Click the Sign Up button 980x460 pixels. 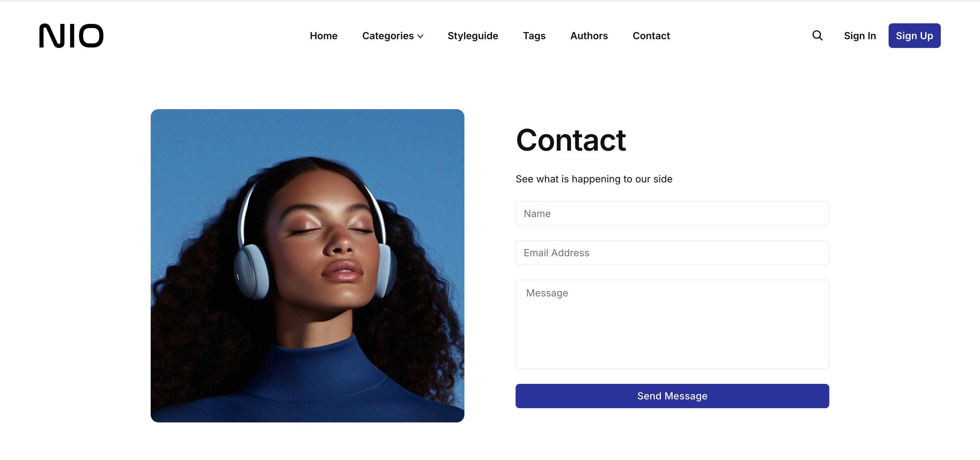(915, 35)
